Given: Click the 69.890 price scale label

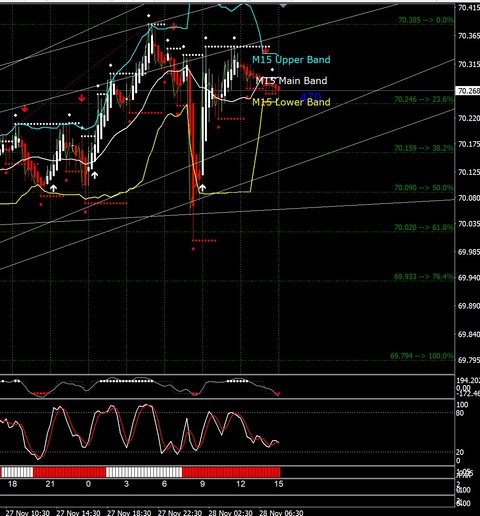Looking at the screenshot, I should pyautogui.click(x=469, y=306).
